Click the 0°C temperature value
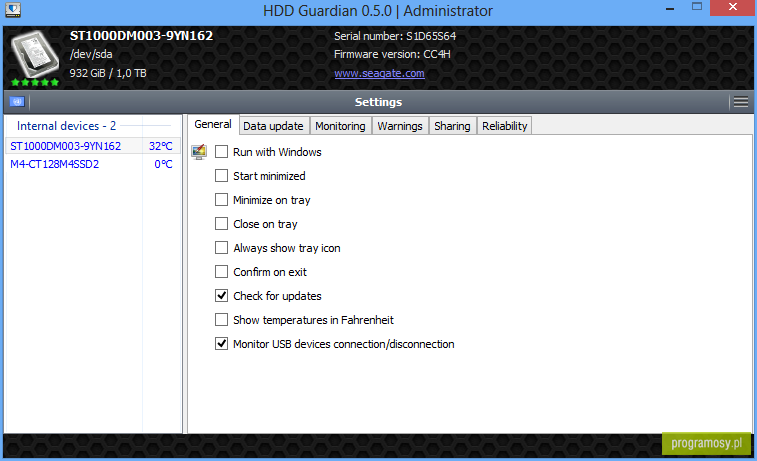This screenshot has width=757, height=461. coord(163,164)
